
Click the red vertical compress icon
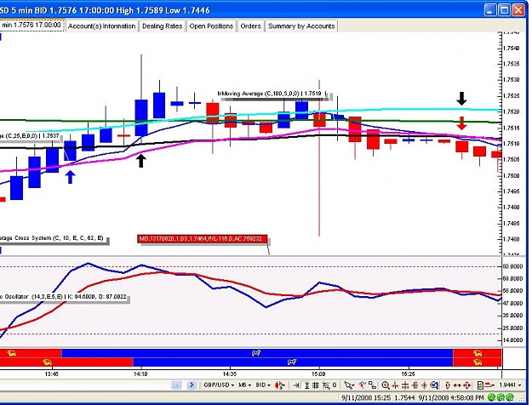click(x=405, y=385)
